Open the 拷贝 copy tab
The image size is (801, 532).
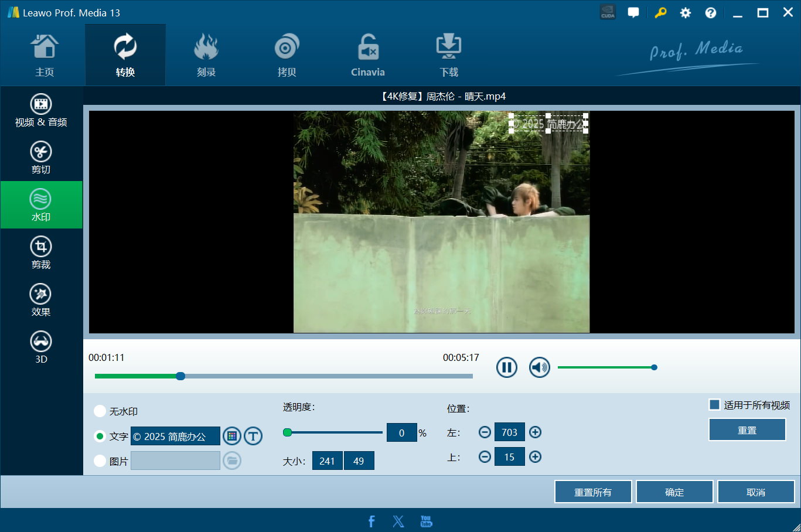pos(287,56)
